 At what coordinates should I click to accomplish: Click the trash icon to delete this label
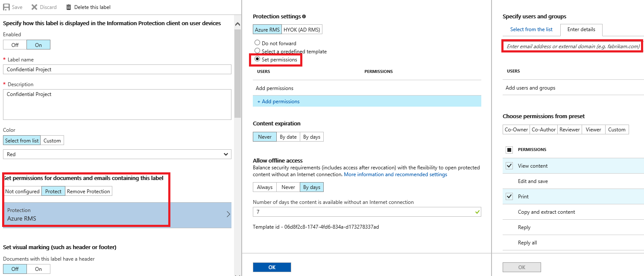click(69, 7)
